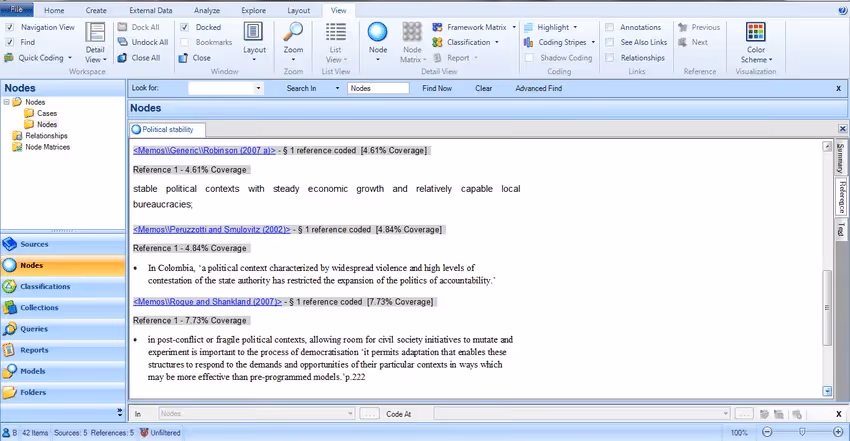
Task: Open the Color Scheme icon
Action: pos(756,33)
